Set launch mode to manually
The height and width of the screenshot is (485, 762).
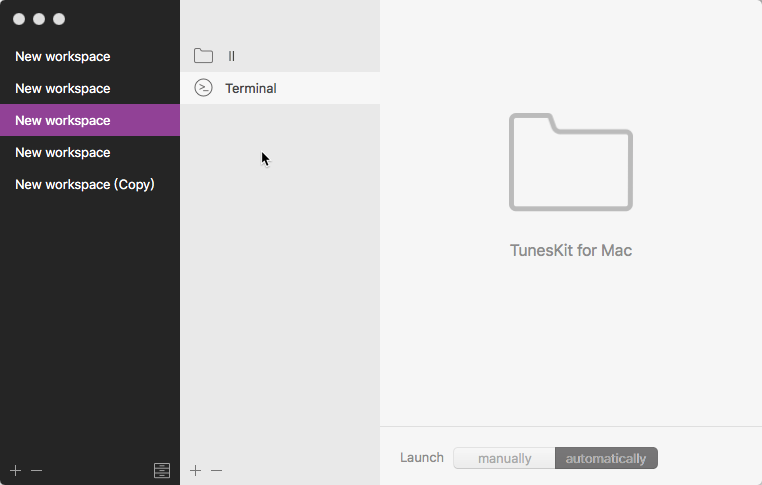(x=504, y=458)
